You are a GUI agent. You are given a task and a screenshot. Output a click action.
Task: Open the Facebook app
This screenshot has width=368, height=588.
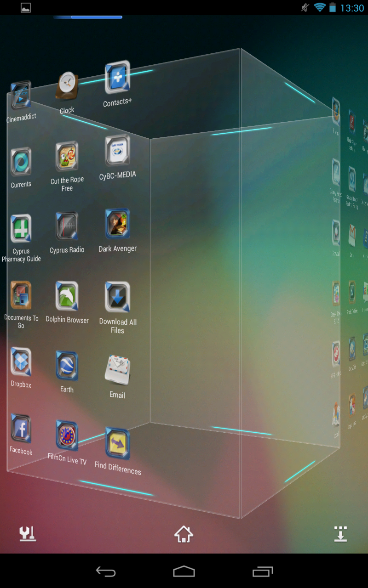[x=21, y=429]
